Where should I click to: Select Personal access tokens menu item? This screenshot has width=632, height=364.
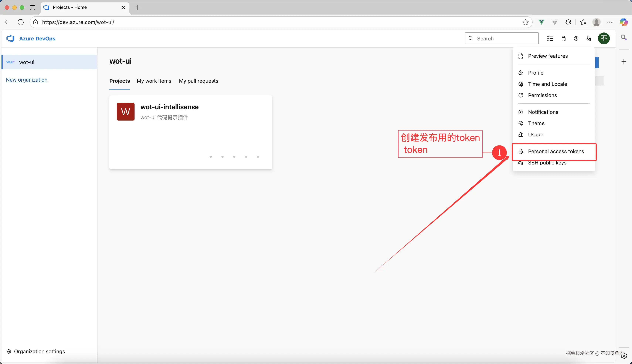[556, 152]
